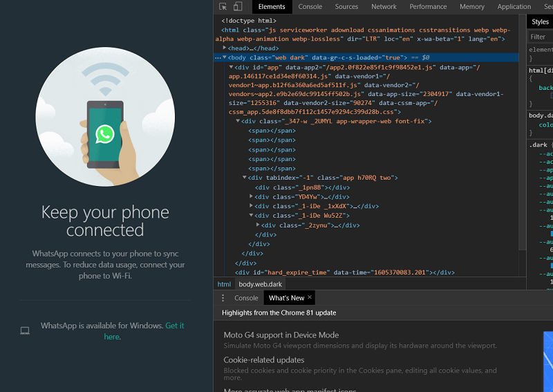Open the Performance tab
The width and height of the screenshot is (553, 392).
428,7
